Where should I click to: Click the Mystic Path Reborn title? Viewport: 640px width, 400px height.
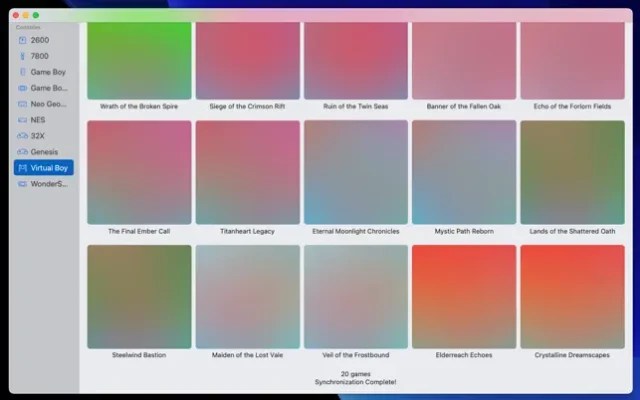tap(464, 231)
